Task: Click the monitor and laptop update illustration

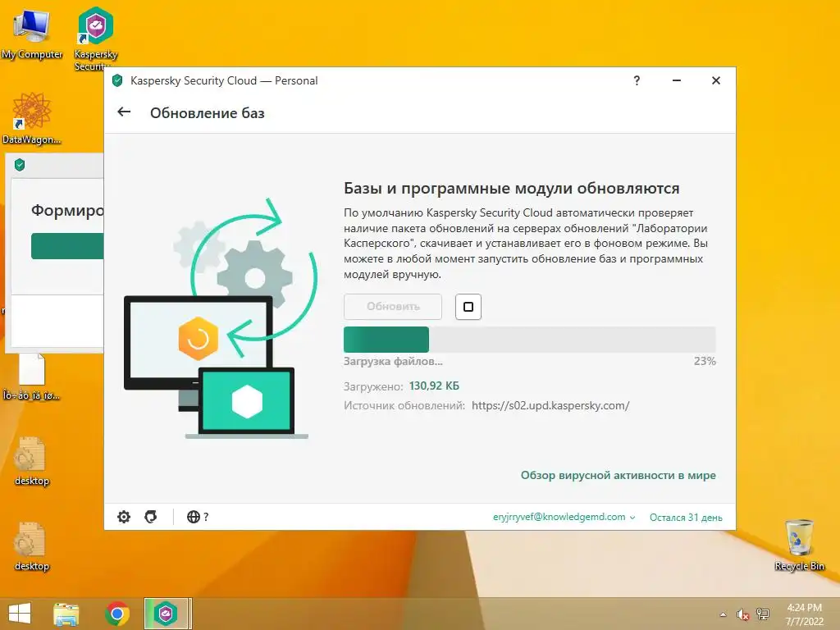Action: pyautogui.click(x=221, y=318)
